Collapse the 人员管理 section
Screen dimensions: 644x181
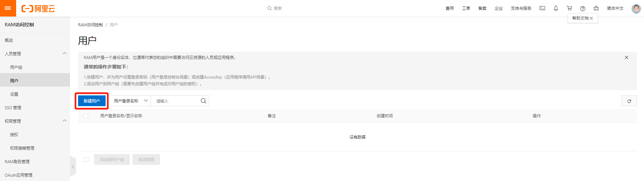(65, 54)
